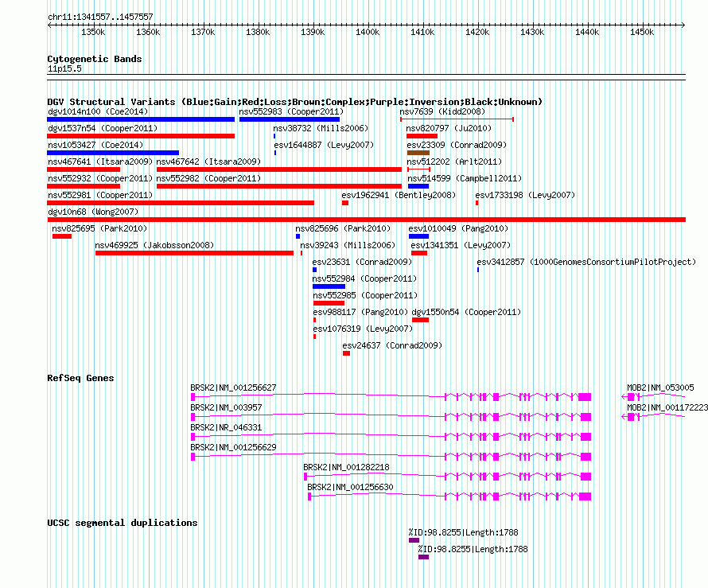Open variant nsv7639 (Kidd2008)
708x588 pixels.
[442, 111]
